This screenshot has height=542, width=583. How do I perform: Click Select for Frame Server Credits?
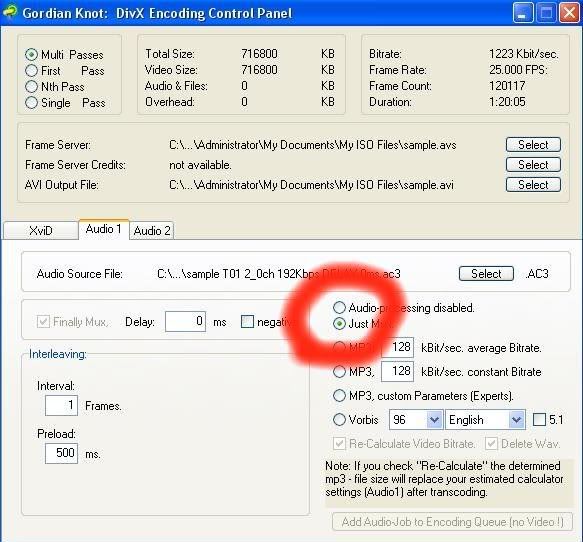[x=533, y=165]
